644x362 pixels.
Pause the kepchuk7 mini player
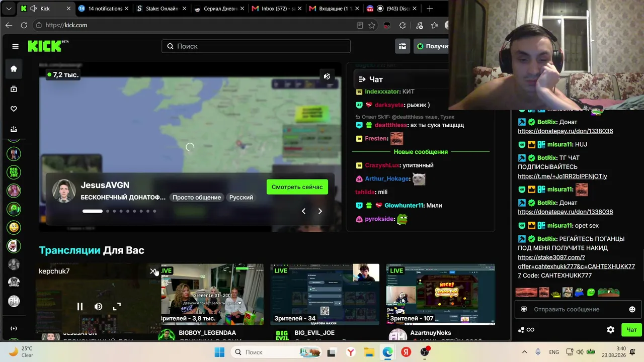click(79, 307)
